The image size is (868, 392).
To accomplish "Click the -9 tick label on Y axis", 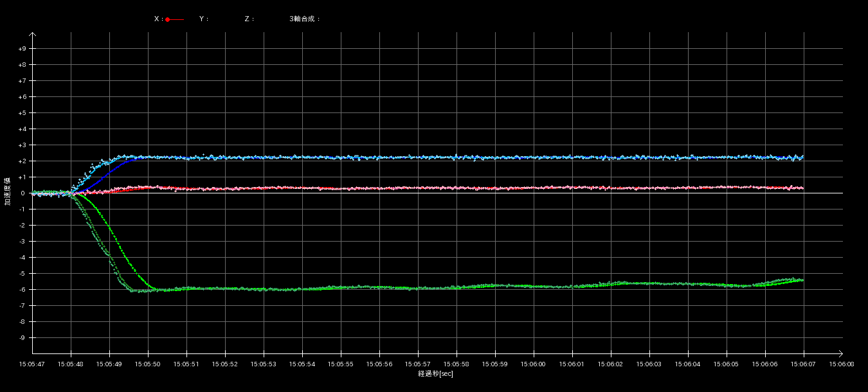I will (22, 338).
